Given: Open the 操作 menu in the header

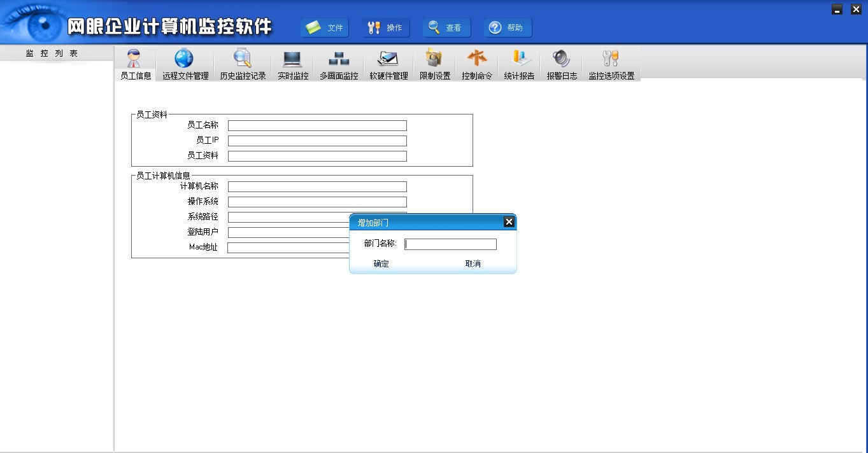Looking at the screenshot, I should (386, 27).
